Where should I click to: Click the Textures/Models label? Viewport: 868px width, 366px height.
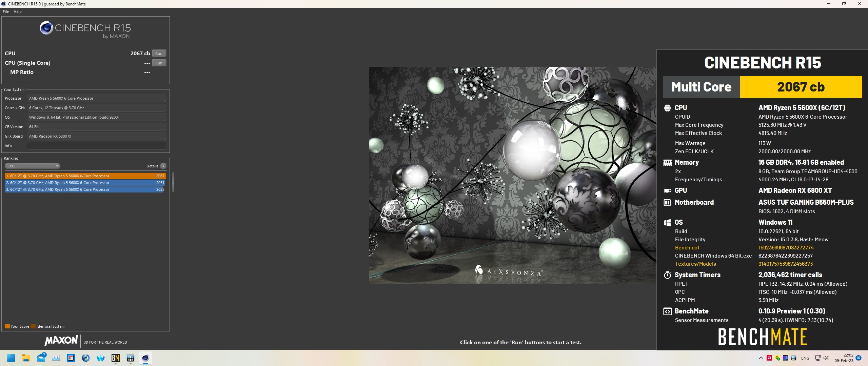(x=695, y=264)
